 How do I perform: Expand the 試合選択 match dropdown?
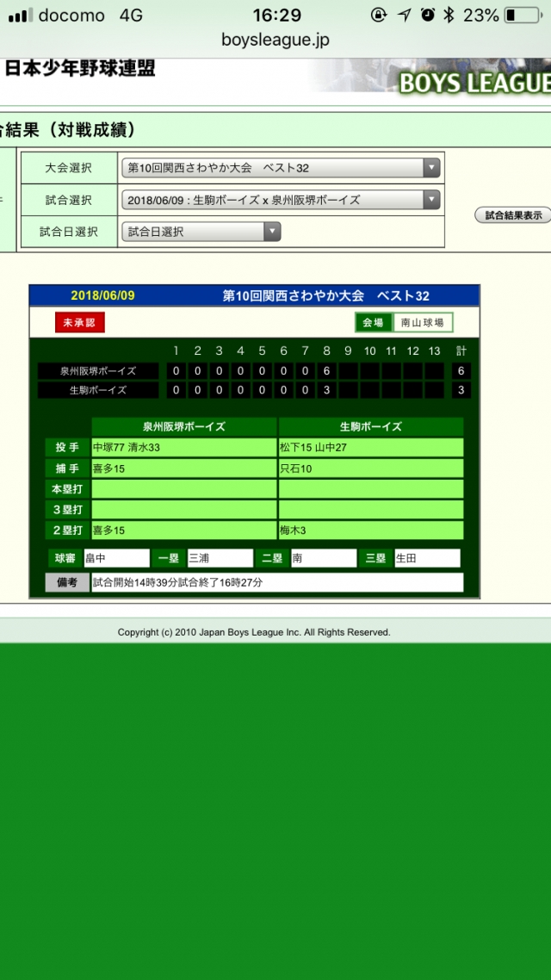click(x=281, y=200)
